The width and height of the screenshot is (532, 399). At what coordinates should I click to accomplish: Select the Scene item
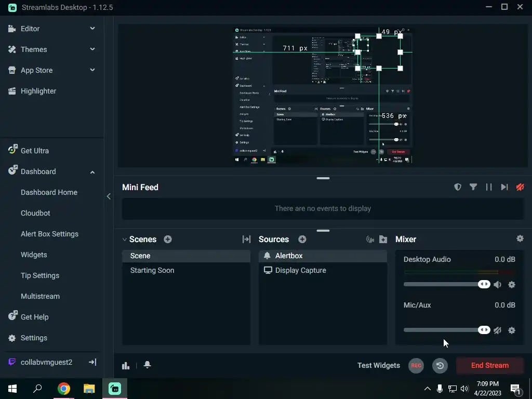(187, 256)
